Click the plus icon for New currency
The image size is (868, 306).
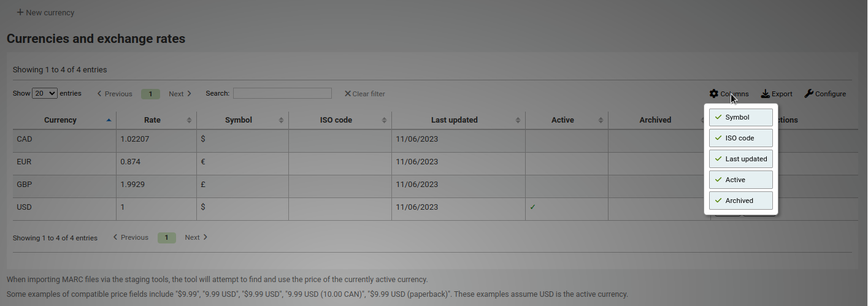(x=20, y=12)
